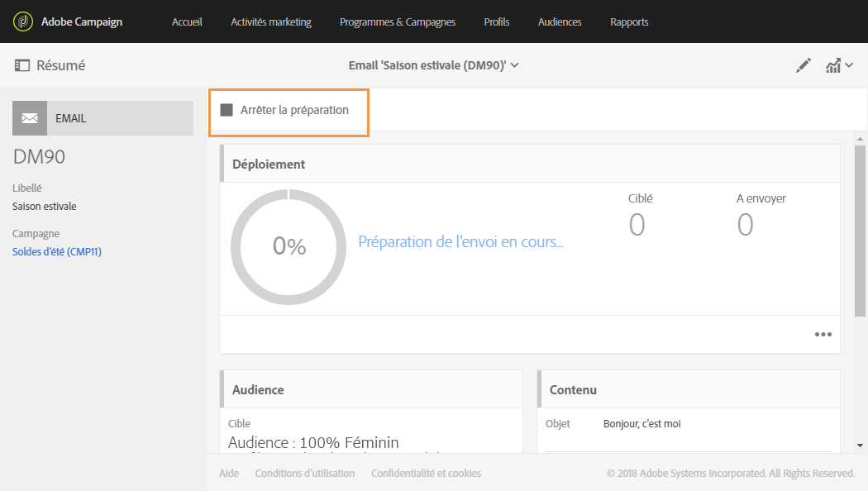This screenshot has height=491, width=868.
Task: Click the DM90 identifier text
Action: point(39,157)
